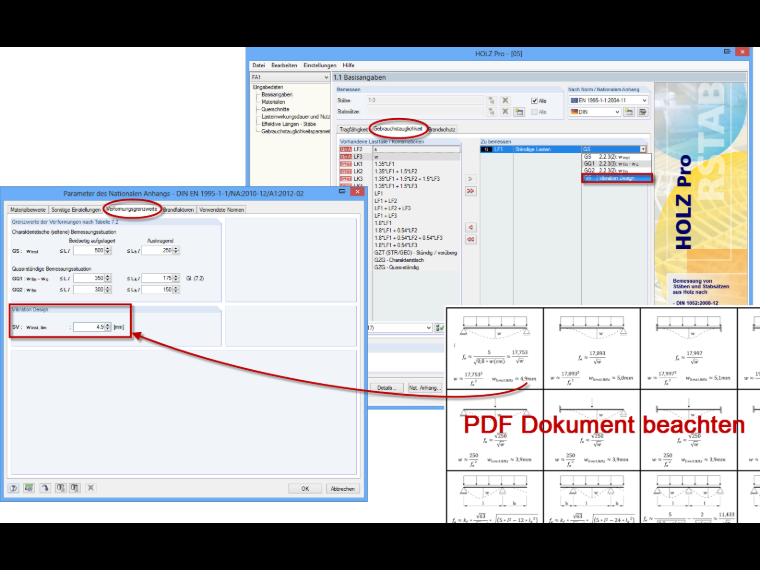The height and width of the screenshot is (570, 760).
Task: Click the pick members icon in Stäbe row
Action: [x=491, y=100]
